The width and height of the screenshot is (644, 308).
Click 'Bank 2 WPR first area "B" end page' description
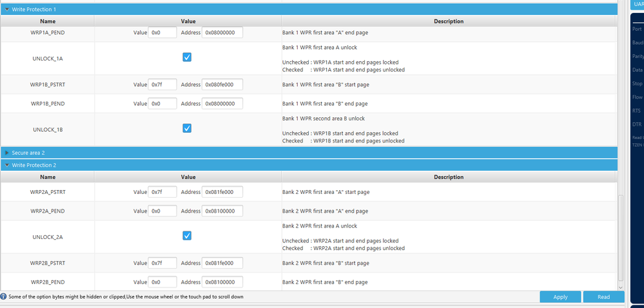pyautogui.click(x=325, y=282)
